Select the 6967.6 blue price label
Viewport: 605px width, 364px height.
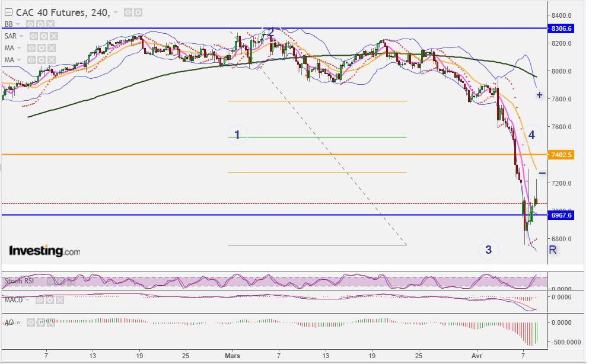coord(561,215)
